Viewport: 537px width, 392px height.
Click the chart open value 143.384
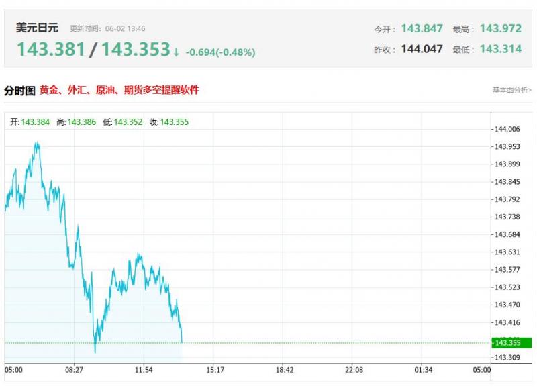(36, 122)
